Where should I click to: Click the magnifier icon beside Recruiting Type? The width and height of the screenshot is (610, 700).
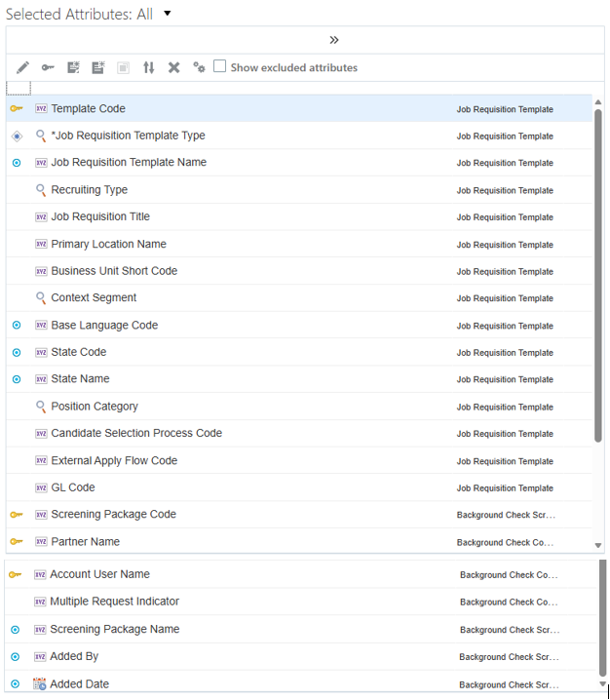coord(41,190)
